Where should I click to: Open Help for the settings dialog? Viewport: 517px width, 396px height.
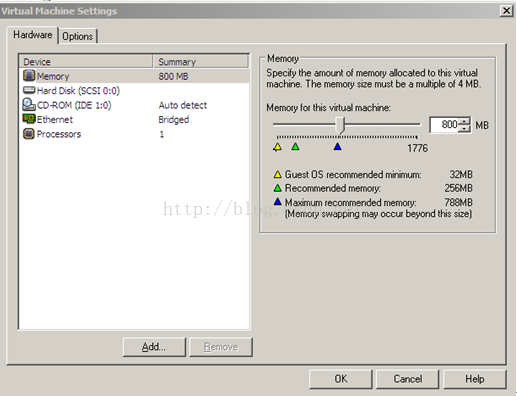(x=475, y=379)
